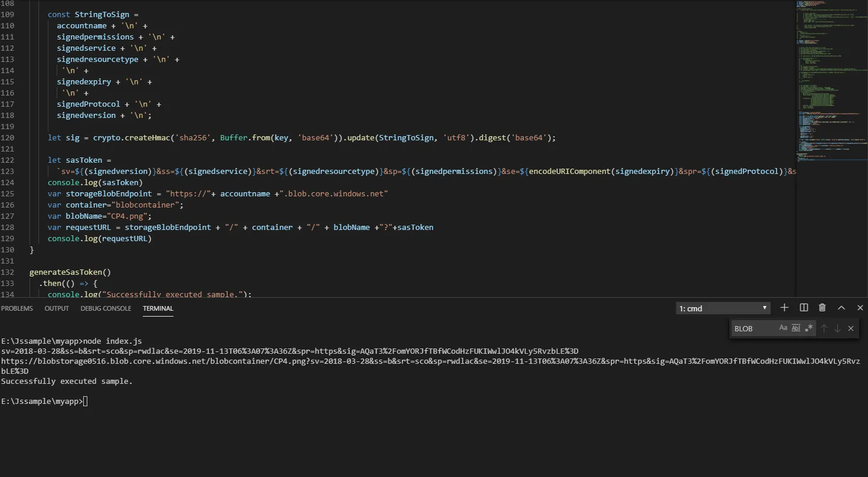Kill the terminal with the trash icon
This screenshot has height=477, width=868.
tap(823, 308)
